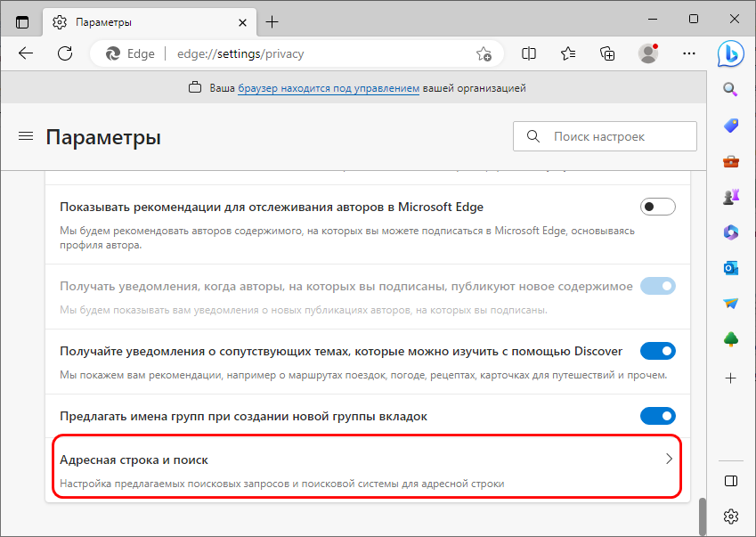Launch Bing Chat from sidebar
The image size is (756, 537).
pos(730,53)
